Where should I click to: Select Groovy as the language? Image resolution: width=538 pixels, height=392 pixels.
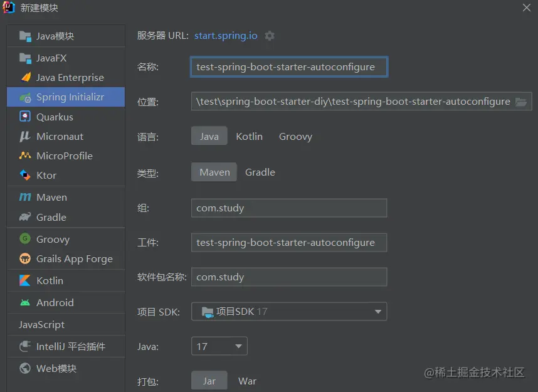[295, 136]
